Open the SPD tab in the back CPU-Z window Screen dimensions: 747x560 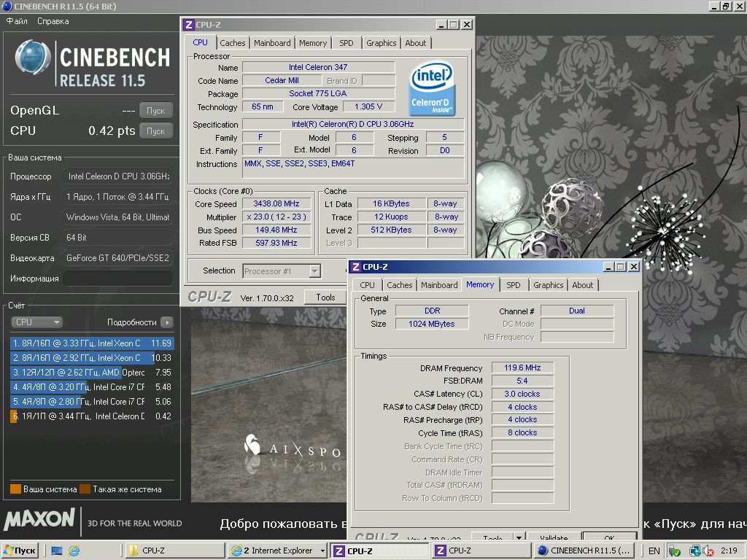point(347,43)
